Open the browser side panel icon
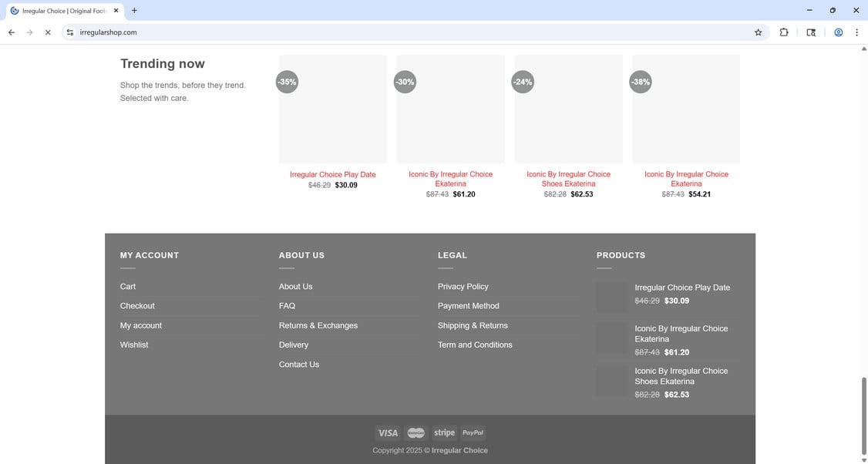Screen dimensions: 868x464 point(811,32)
